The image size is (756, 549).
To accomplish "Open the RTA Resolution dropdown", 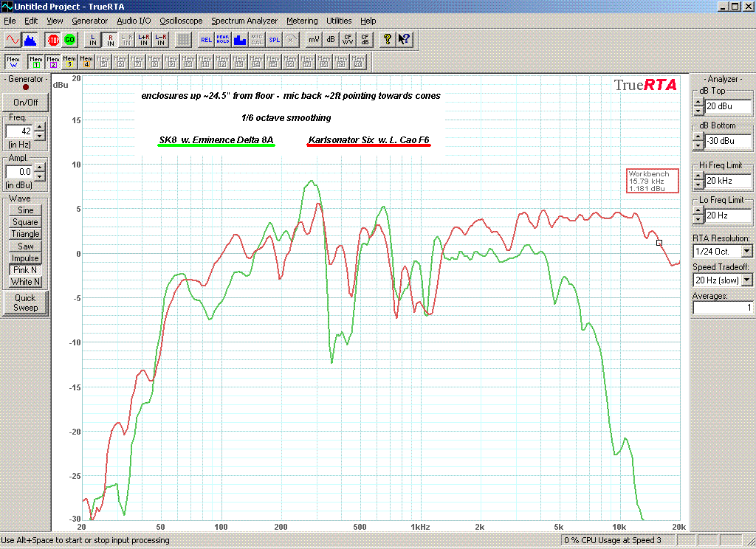I will click(747, 251).
